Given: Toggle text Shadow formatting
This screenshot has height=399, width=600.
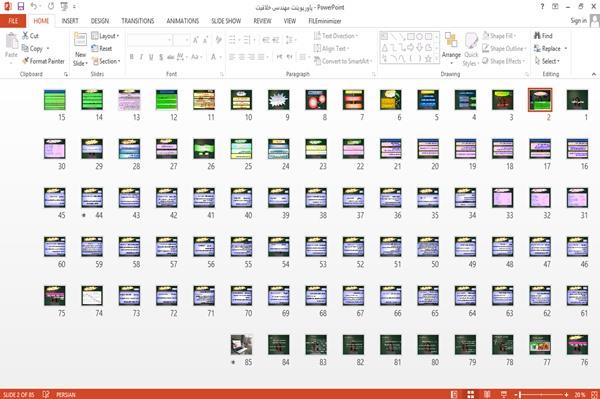Looking at the screenshot, I should [x=161, y=57].
